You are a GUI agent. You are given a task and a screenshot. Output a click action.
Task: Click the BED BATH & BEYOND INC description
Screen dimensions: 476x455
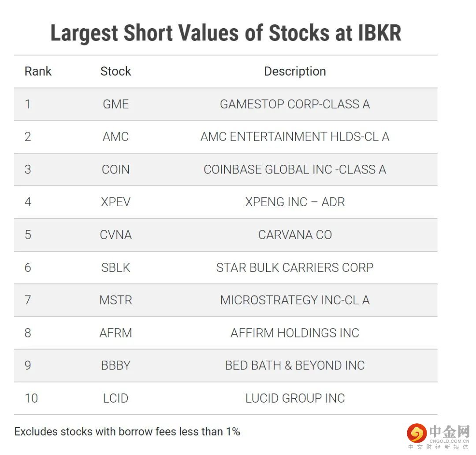click(295, 366)
